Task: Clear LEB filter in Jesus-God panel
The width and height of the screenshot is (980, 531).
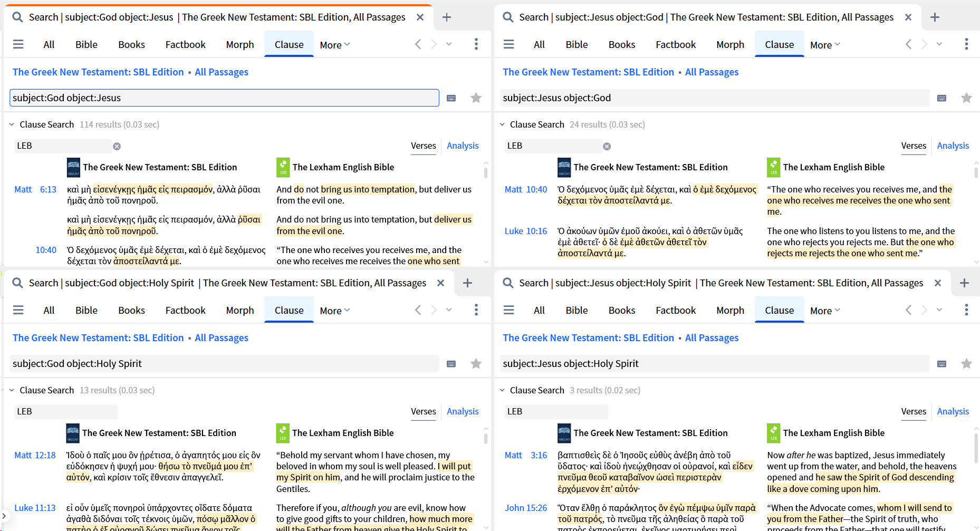Action: tap(607, 147)
